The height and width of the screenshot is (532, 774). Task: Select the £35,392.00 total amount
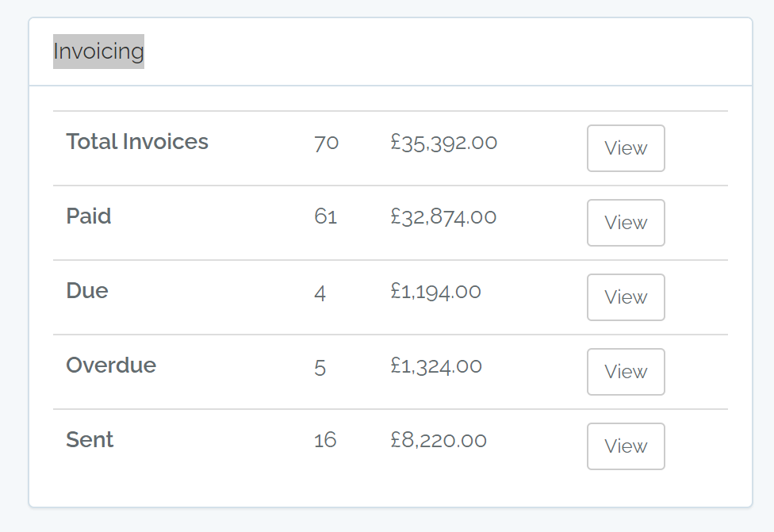click(444, 143)
